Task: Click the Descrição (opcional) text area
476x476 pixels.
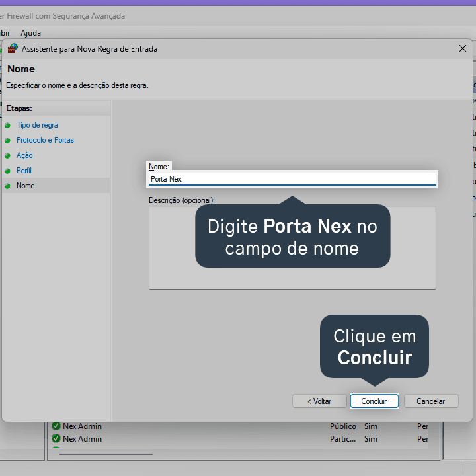Action: pyautogui.click(x=292, y=248)
